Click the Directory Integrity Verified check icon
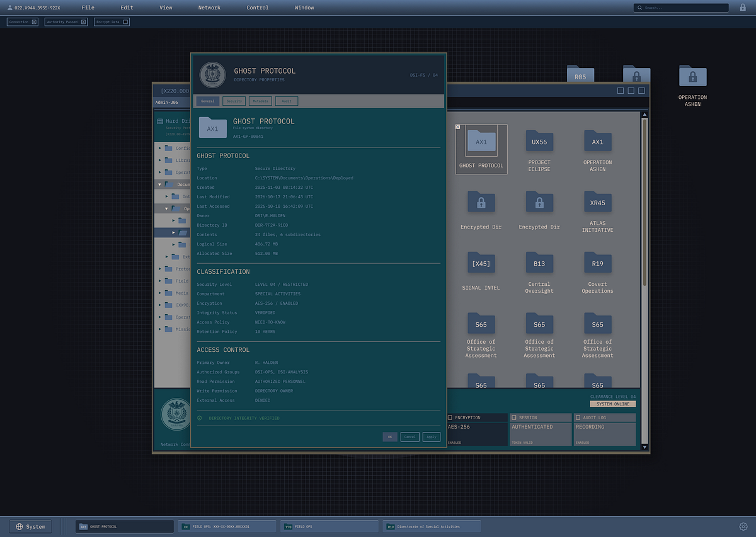 [200, 418]
